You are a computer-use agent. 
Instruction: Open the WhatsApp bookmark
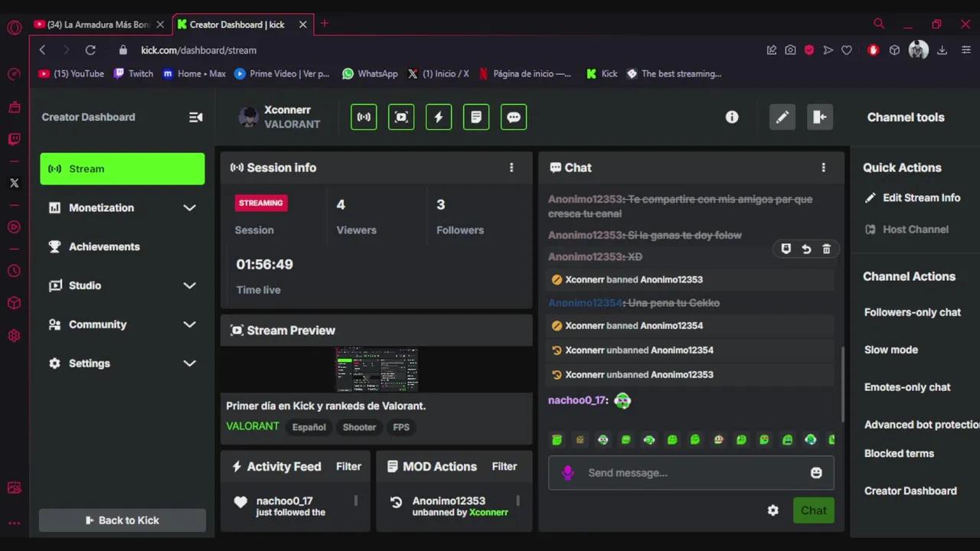pyautogui.click(x=370, y=73)
